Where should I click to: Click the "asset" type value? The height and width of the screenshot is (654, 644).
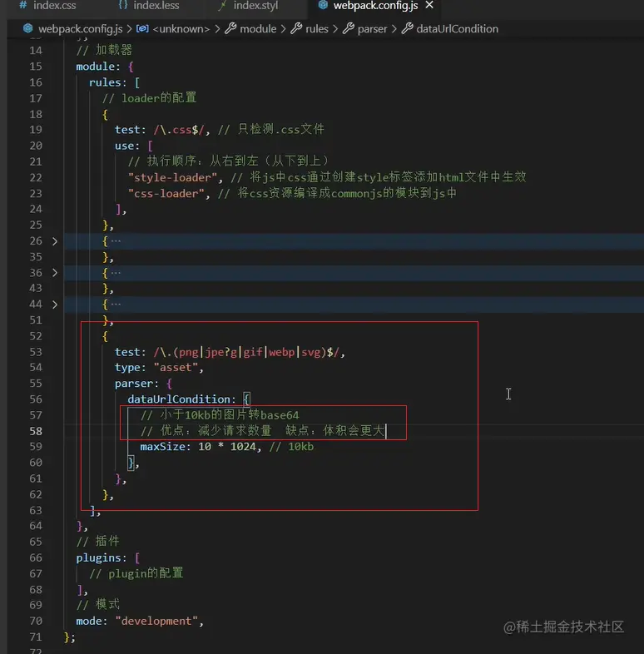(x=176, y=368)
